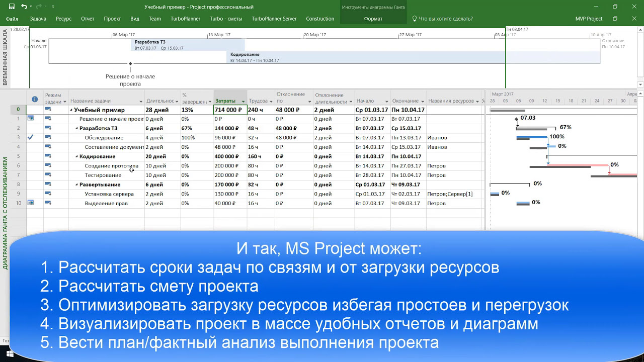Viewport: 644px width, 362px height.
Task: Open the Название задачи column filter dropdown
Action: [x=141, y=102]
